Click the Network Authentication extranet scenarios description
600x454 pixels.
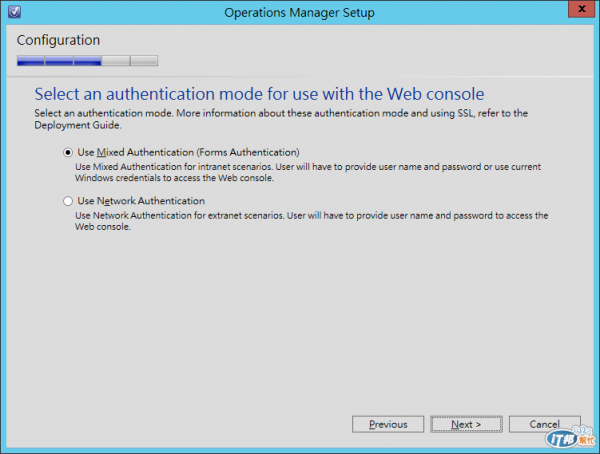tap(311, 221)
